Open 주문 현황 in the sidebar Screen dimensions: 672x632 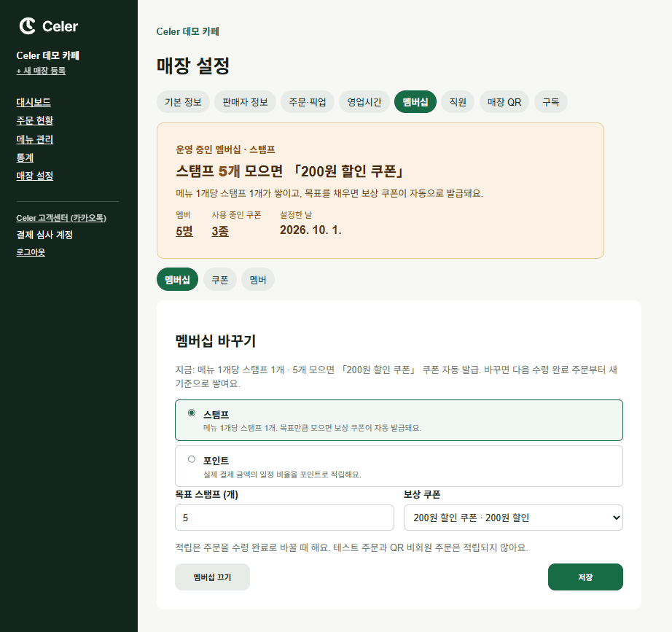point(35,120)
